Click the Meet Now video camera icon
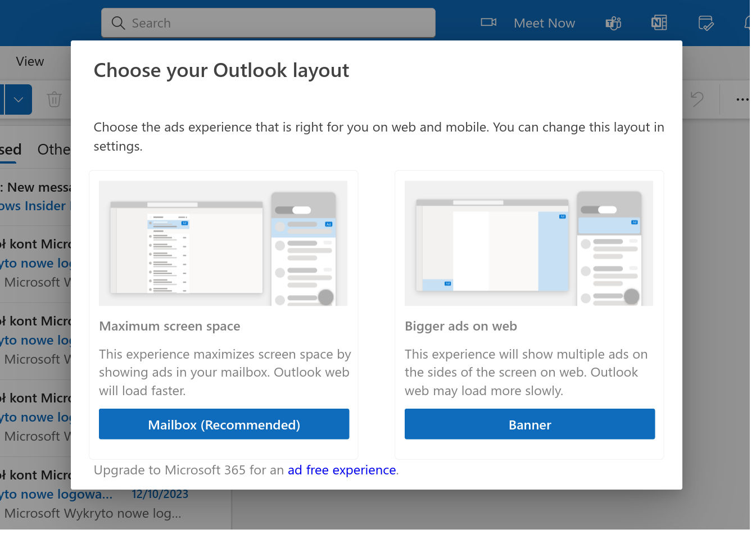This screenshot has width=756, height=534. (488, 22)
